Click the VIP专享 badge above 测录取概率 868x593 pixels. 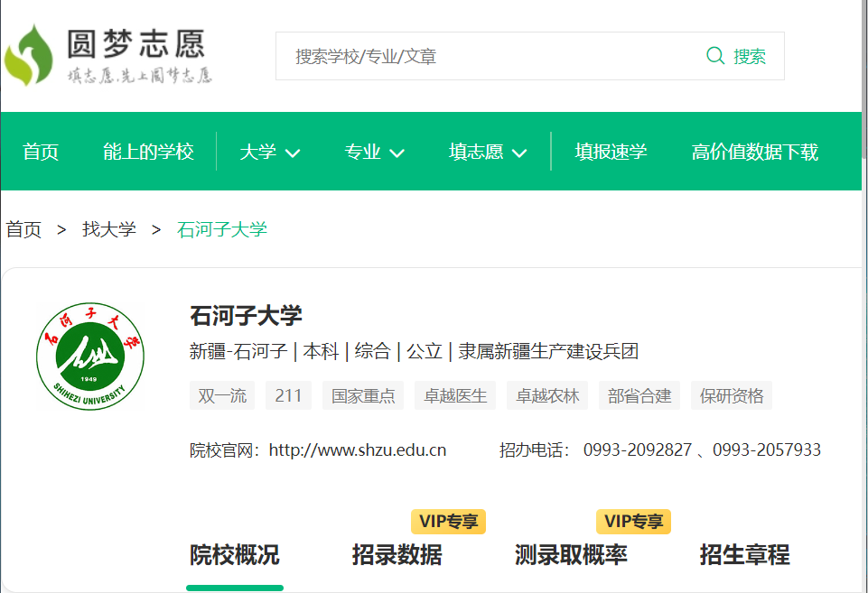click(633, 522)
